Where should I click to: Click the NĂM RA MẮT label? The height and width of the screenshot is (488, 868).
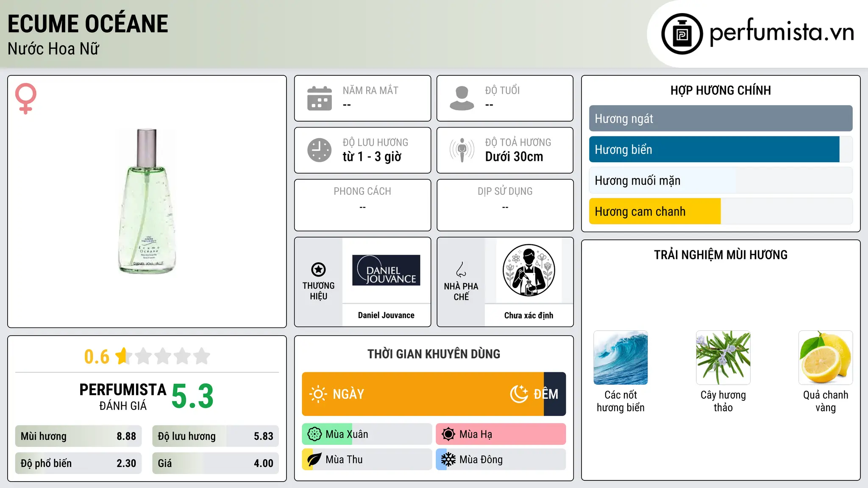pyautogui.click(x=370, y=90)
